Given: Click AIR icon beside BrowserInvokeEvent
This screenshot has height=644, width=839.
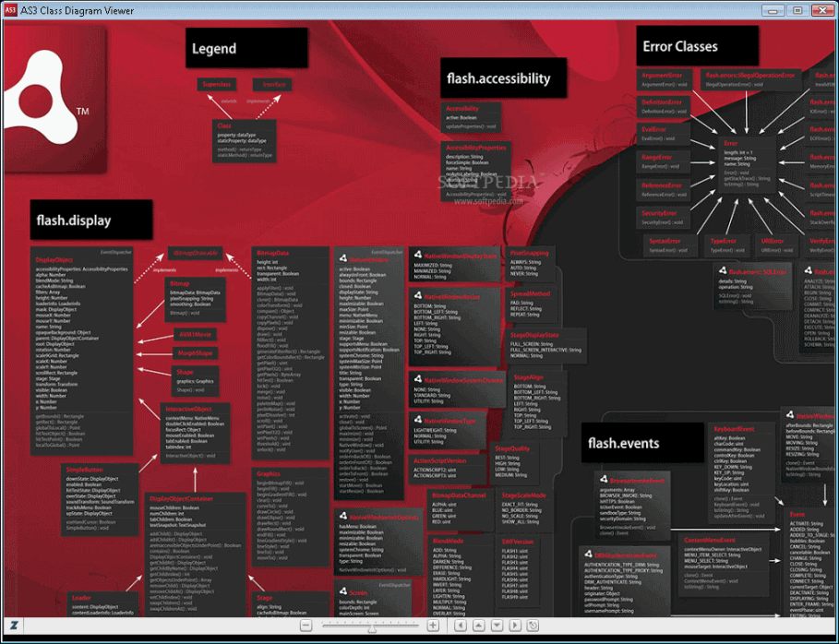Looking at the screenshot, I should (604, 479).
